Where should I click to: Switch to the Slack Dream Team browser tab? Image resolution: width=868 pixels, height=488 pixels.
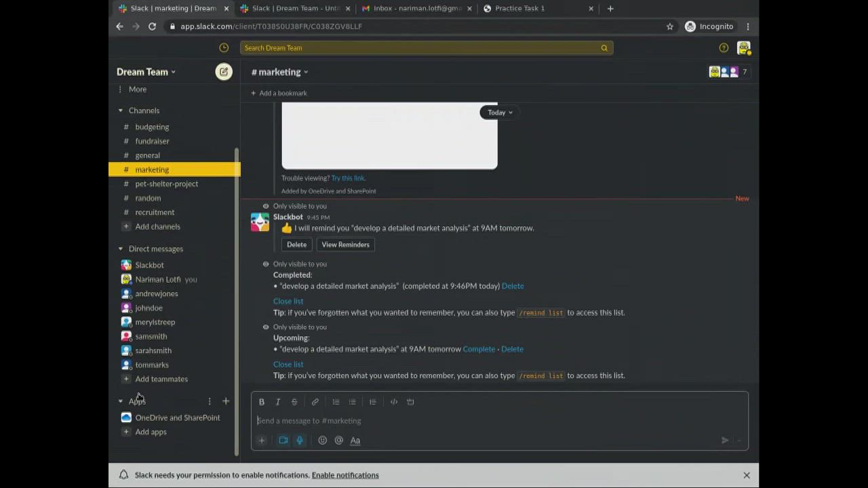coord(295,8)
